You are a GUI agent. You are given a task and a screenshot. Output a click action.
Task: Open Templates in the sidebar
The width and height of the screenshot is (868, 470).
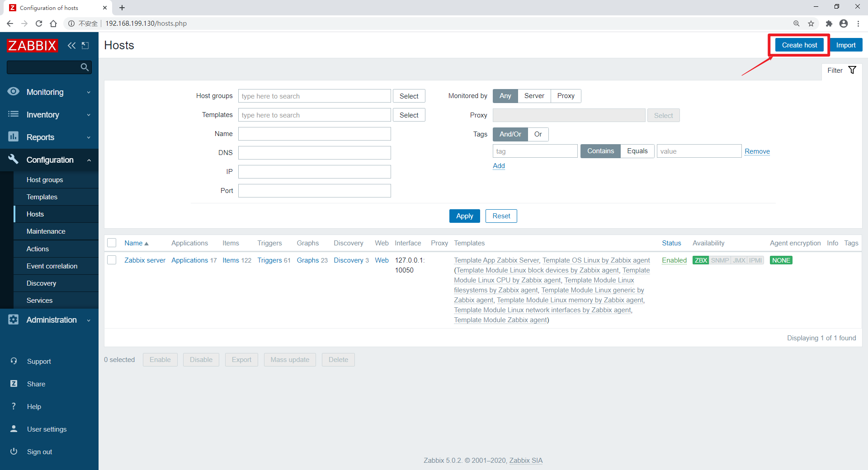point(42,197)
